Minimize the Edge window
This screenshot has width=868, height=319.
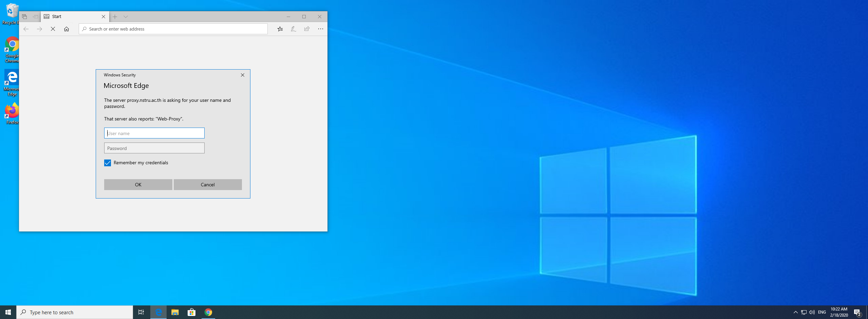tap(288, 17)
